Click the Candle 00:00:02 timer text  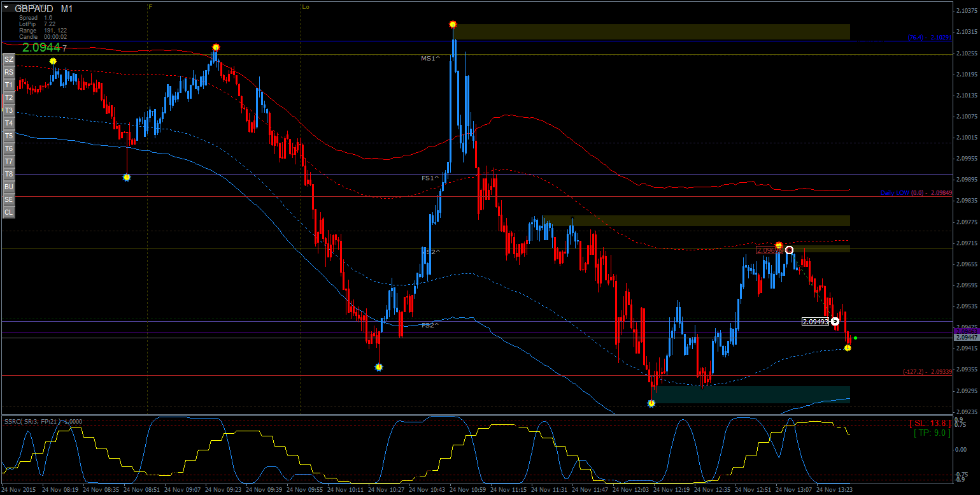point(43,37)
